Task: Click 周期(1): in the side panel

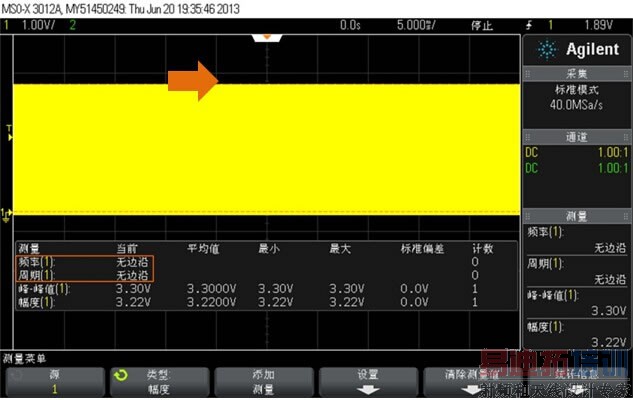Action: click(x=545, y=264)
